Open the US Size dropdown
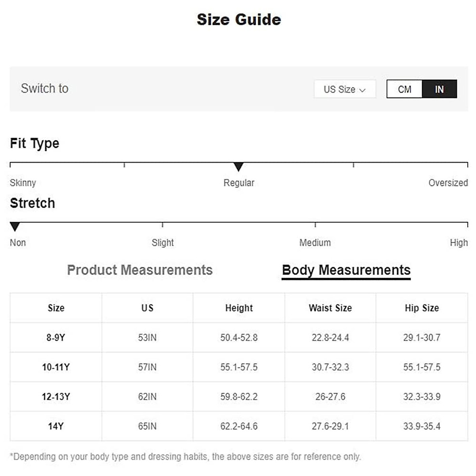Screen dimensions: 476x476 tap(344, 90)
